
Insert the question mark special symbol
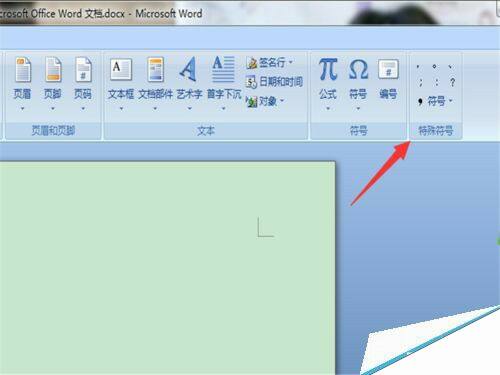pyautogui.click(x=452, y=82)
